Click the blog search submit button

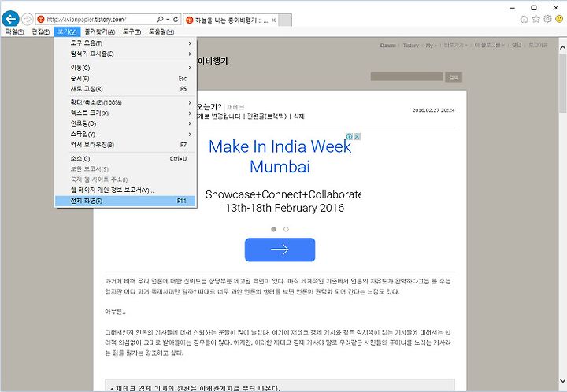click(454, 77)
